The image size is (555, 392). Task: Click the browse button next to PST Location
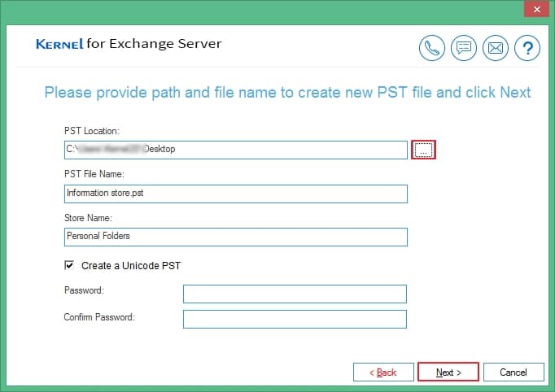click(x=423, y=150)
